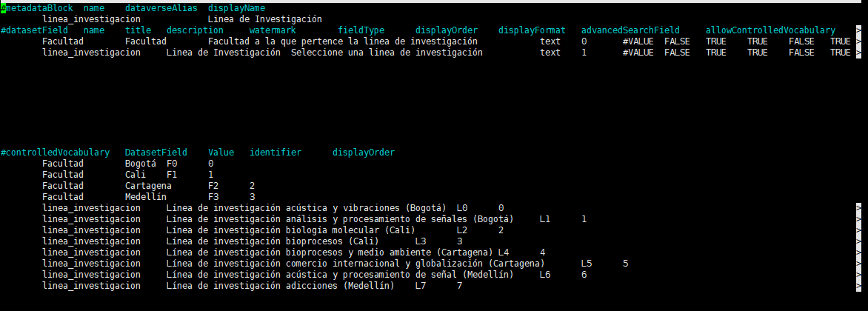The width and height of the screenshot is (868, 311).
Task: Click the L5 identifier text
Action: coord(587,263)
